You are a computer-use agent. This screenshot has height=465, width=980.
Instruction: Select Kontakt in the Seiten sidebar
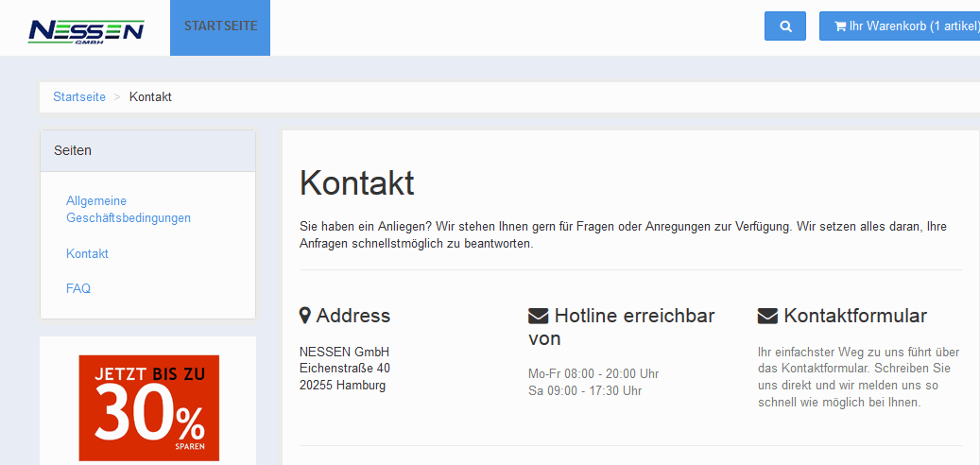tap(87, 253)
